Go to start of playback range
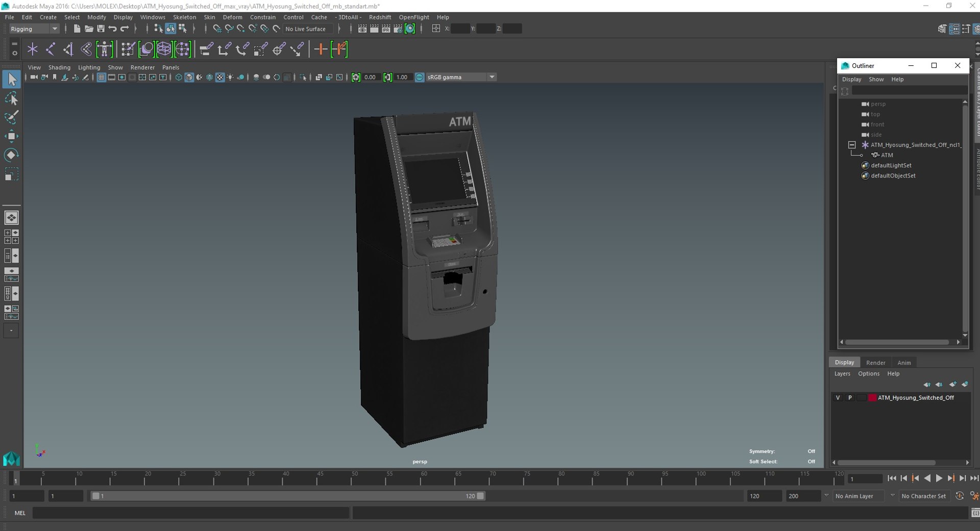The width and height of the screenshot is (980, 531). click(x=891, y=478)
